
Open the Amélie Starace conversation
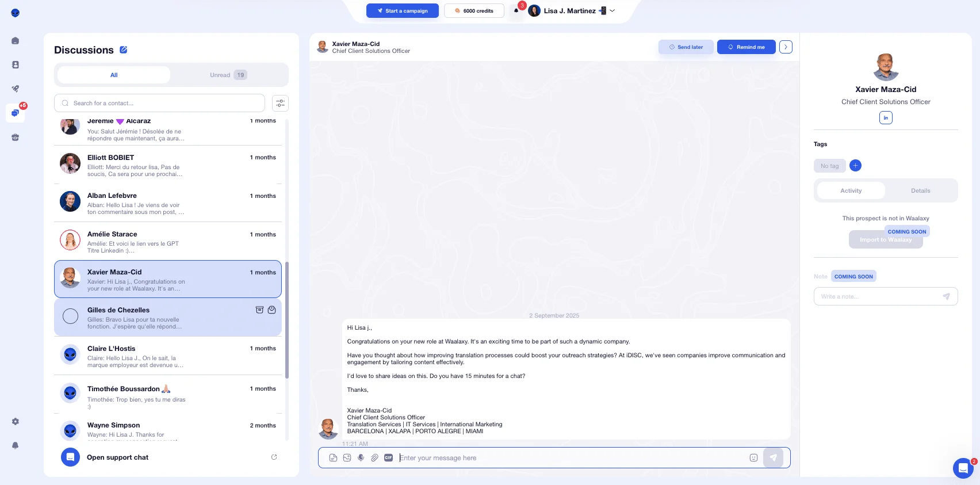pos(168,242)
